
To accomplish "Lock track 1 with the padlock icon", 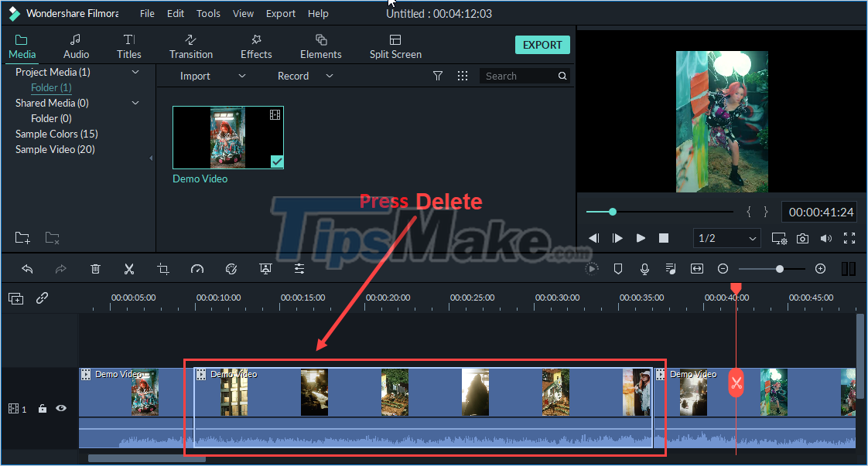I will point(43,408).
